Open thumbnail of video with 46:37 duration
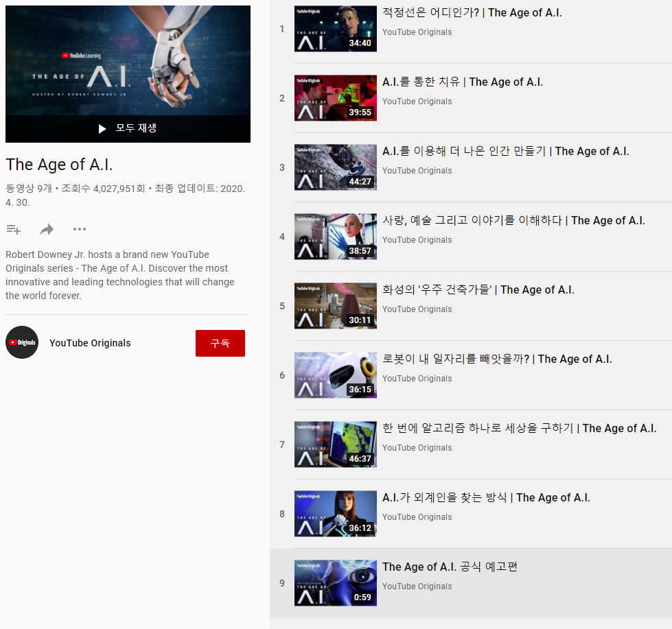The image size is (672, 629). point(336,444)
